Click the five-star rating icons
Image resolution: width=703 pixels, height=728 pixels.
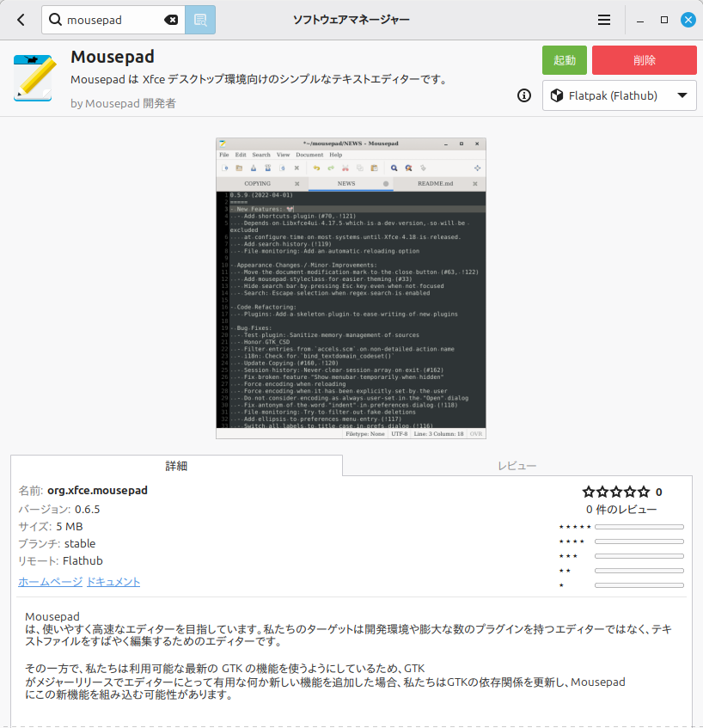(x=615, y=492)
